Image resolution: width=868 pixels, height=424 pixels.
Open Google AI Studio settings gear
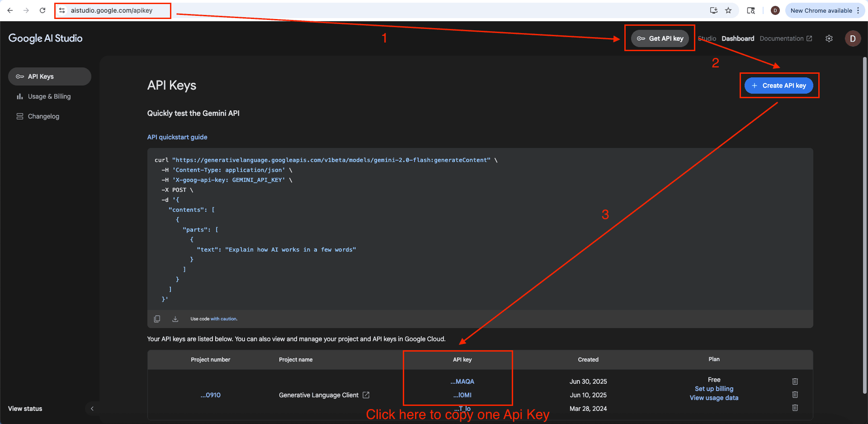[x=829, y=38]
